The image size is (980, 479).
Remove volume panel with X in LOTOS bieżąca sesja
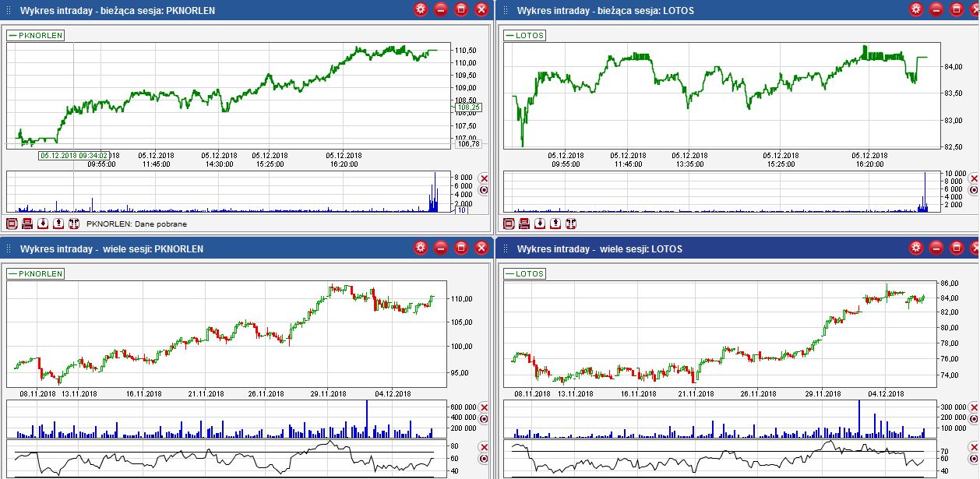point(974,178)
